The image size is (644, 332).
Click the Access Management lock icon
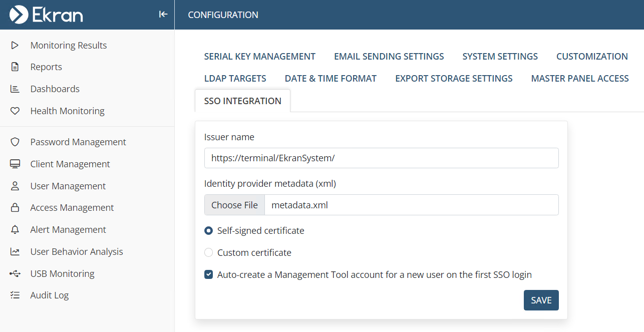[x=15, y=208]
